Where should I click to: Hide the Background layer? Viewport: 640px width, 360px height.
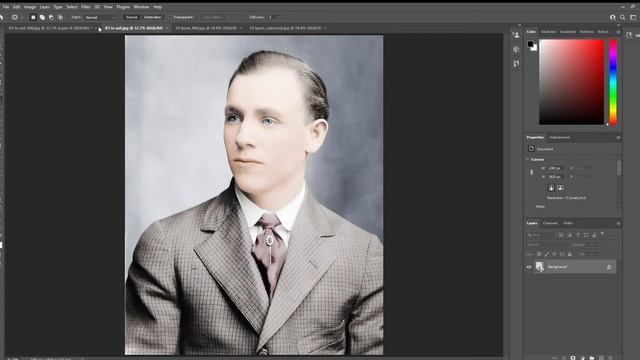coord(529,267)
